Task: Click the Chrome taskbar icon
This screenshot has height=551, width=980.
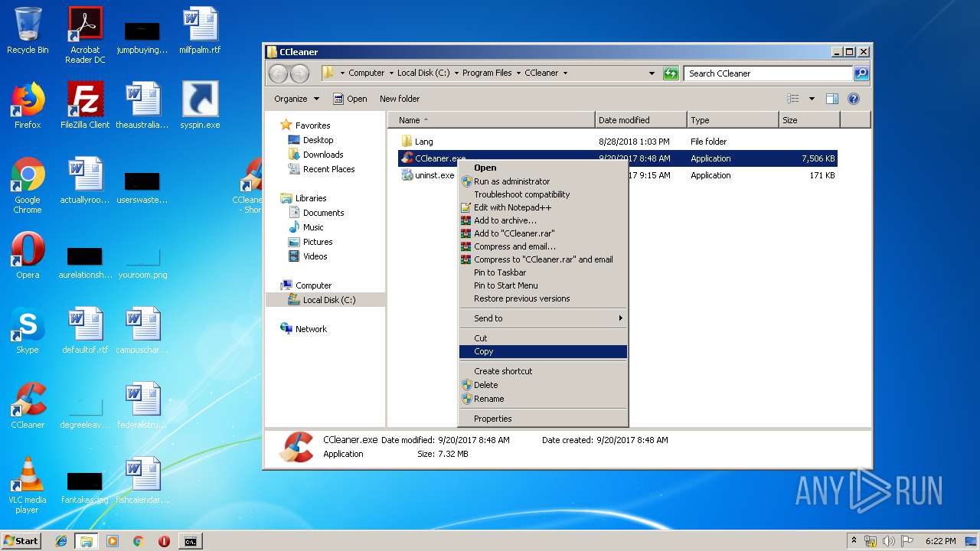Action: pyautogui.click(x=138, y=541)
